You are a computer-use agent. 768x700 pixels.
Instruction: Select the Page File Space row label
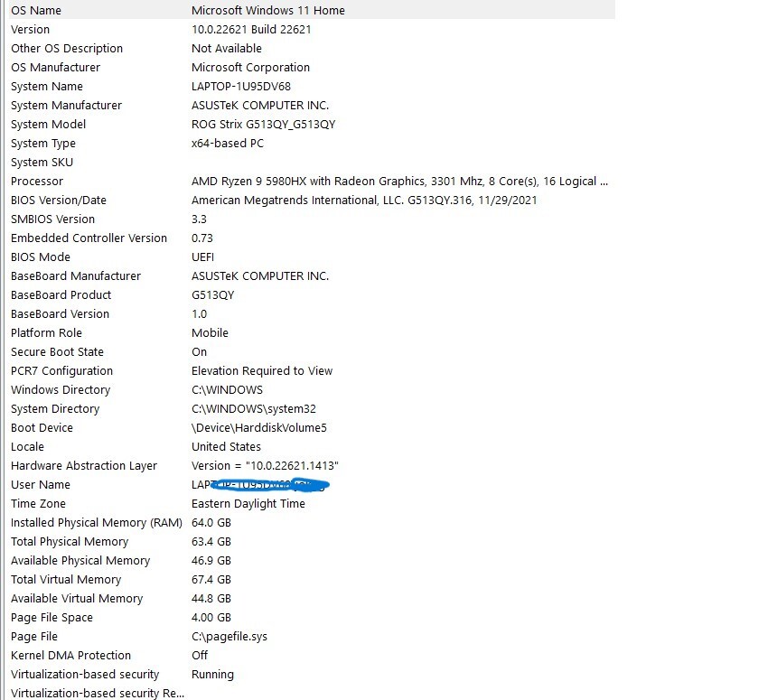(52, 618)
